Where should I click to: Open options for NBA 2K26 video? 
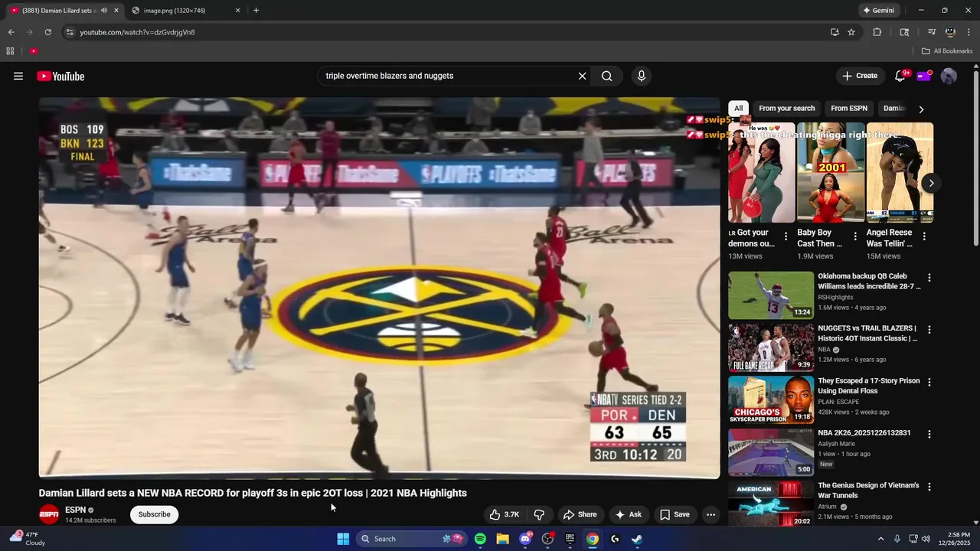click(x=929, y=434)
